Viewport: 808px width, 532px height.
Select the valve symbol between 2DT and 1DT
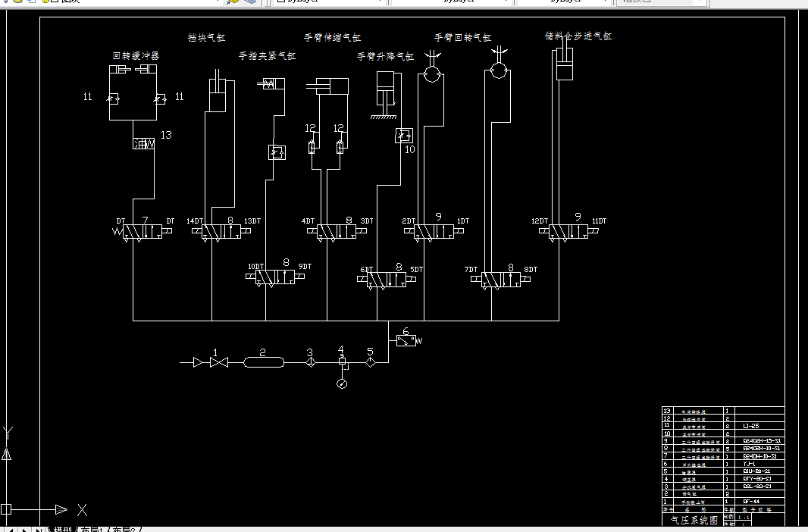434,232
